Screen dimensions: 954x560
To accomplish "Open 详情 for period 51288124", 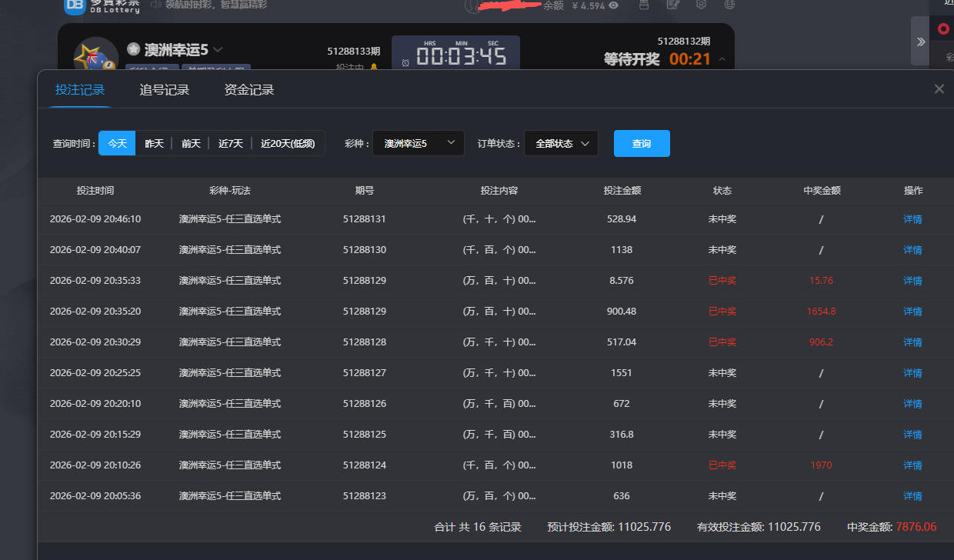I will coord(912,465).
